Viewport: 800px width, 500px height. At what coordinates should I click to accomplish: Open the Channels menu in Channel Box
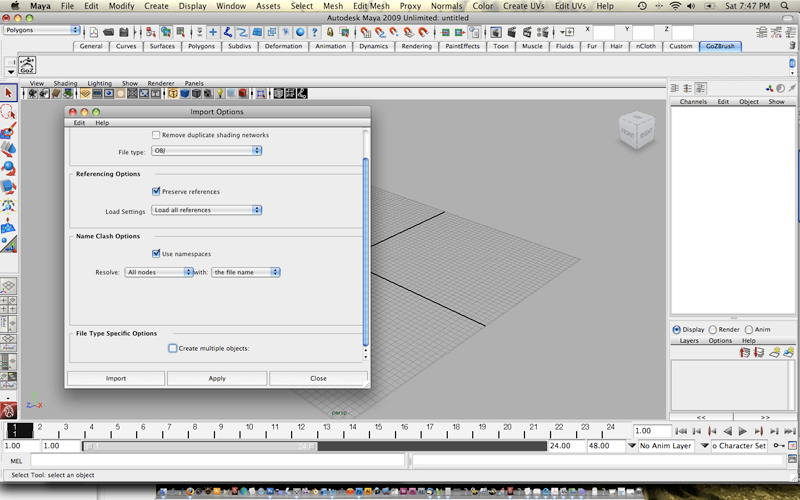coord(693,102)
